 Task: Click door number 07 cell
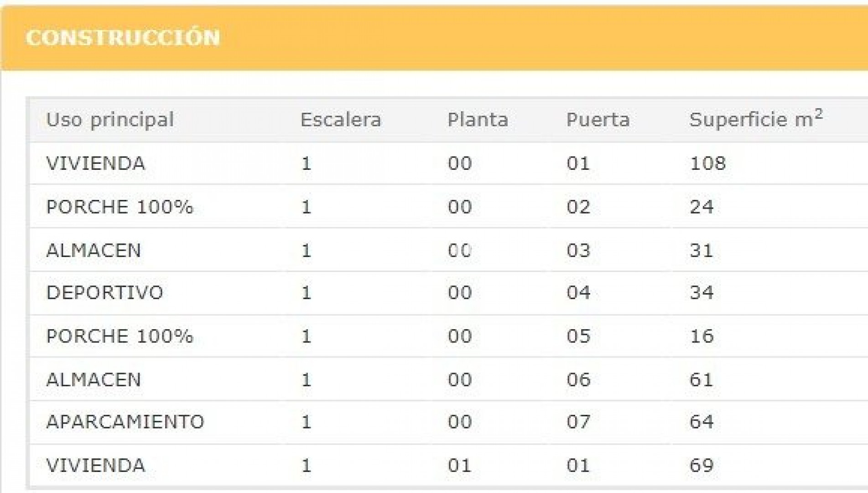pyautogui.click(x=578, y=422)
